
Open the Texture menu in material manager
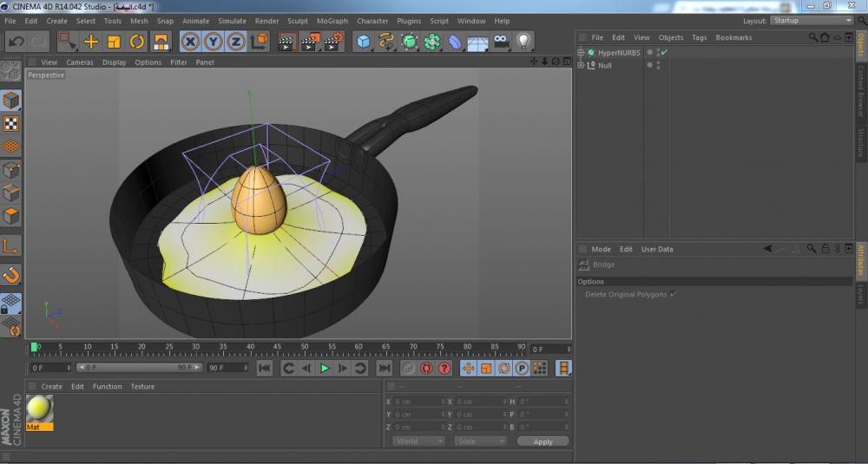pos(142,387)
